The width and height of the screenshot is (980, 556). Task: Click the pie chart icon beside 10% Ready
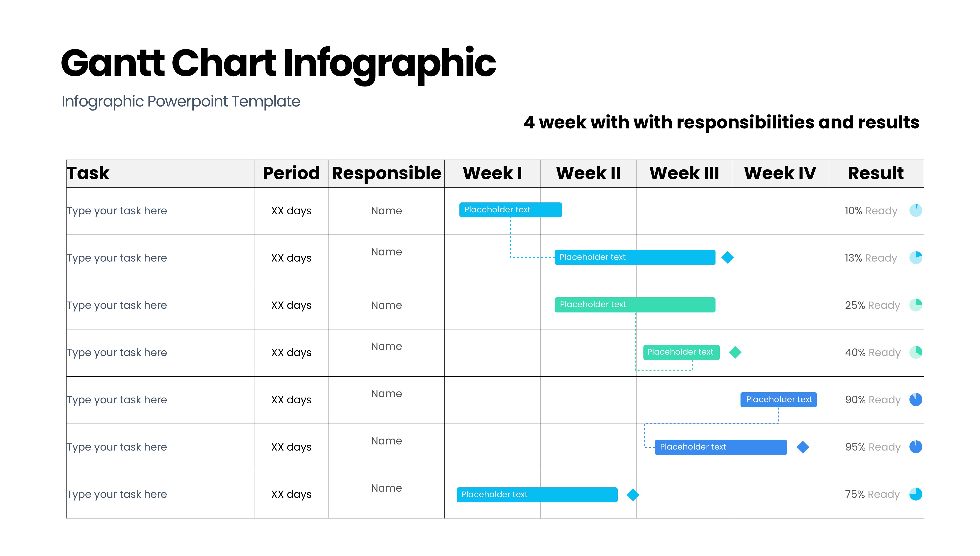pyautogui.click(x=915, y=210)
